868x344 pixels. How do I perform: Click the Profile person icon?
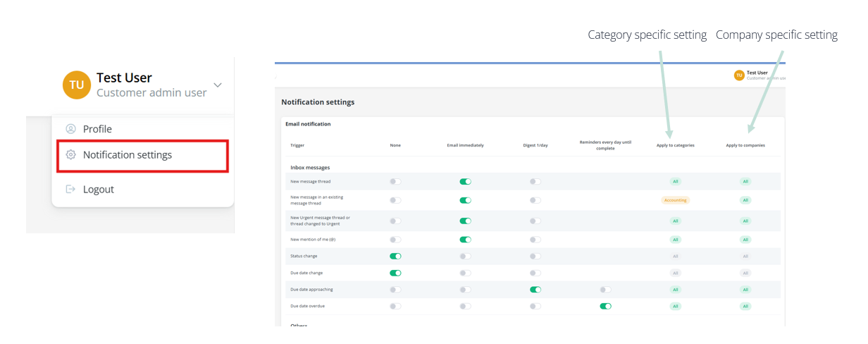(70, 129)
